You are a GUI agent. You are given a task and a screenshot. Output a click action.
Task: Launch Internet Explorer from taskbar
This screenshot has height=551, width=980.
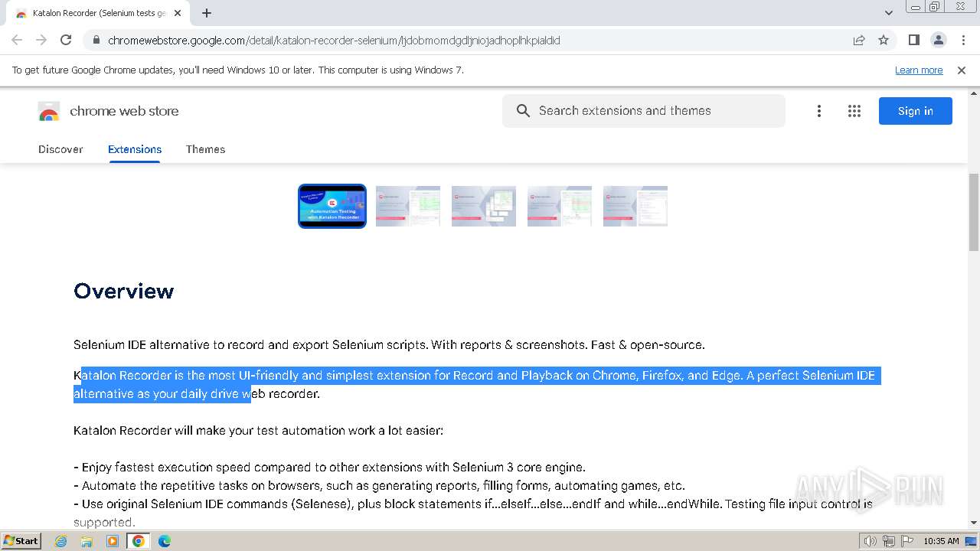click(61, 541)
